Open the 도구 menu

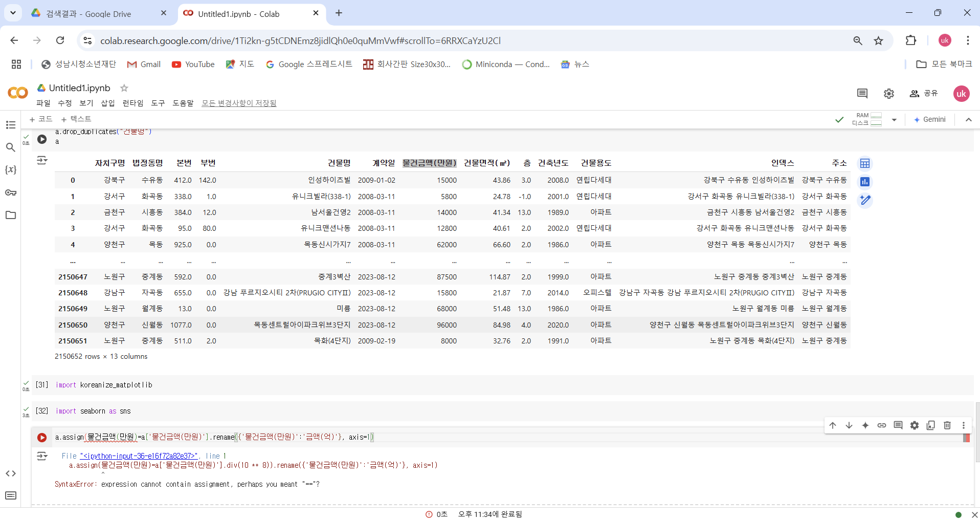158,103
